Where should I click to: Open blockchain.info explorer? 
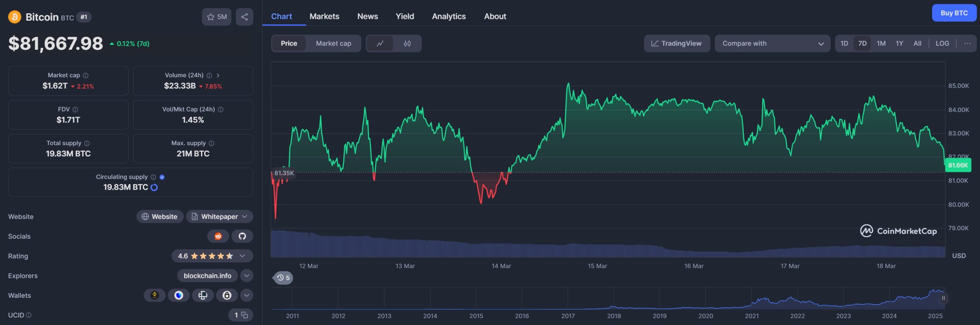[207, 276]
